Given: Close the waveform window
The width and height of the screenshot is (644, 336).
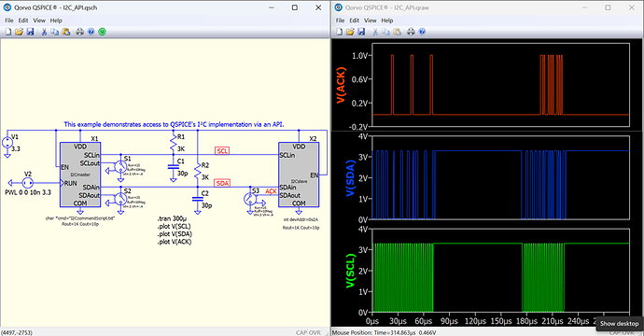Looking at the screenshot, I should click(x=632, y=7).
